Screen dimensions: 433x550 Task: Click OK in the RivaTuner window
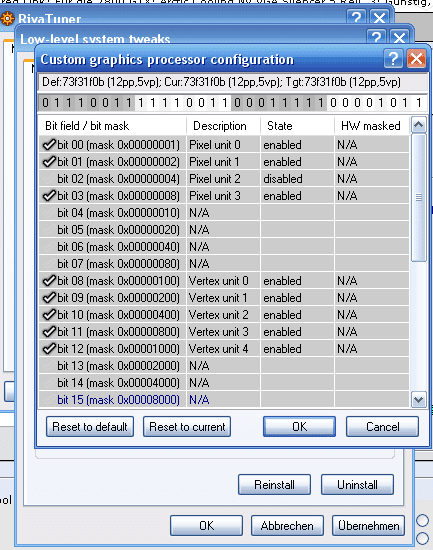tap(206, 525)
